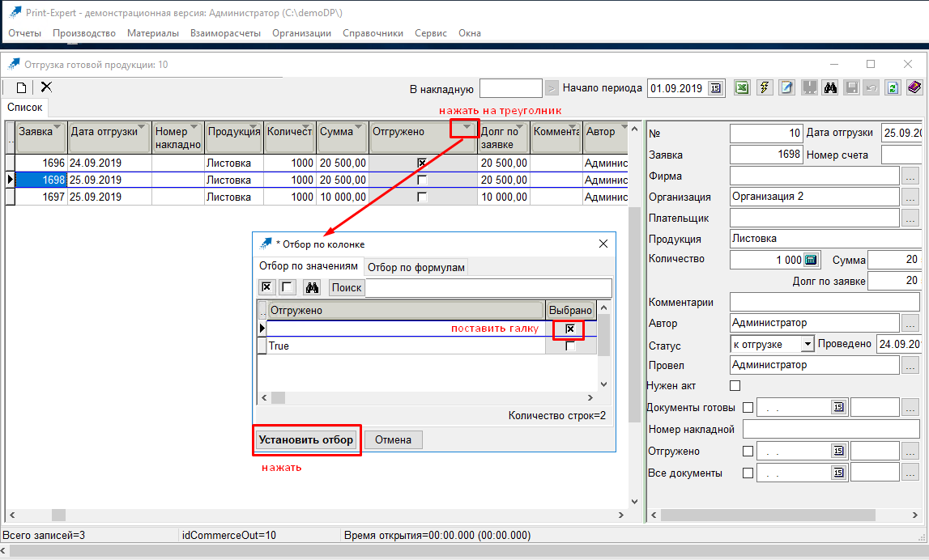This screenshot has height=560, width=929.
Task: Click the Отмена button in filter dialog
Action: (393, 440)
